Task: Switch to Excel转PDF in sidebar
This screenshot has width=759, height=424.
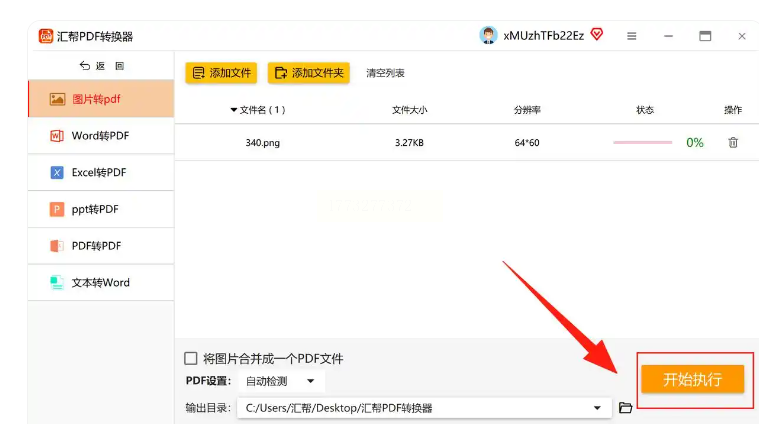Action: [x=101, y=172]
